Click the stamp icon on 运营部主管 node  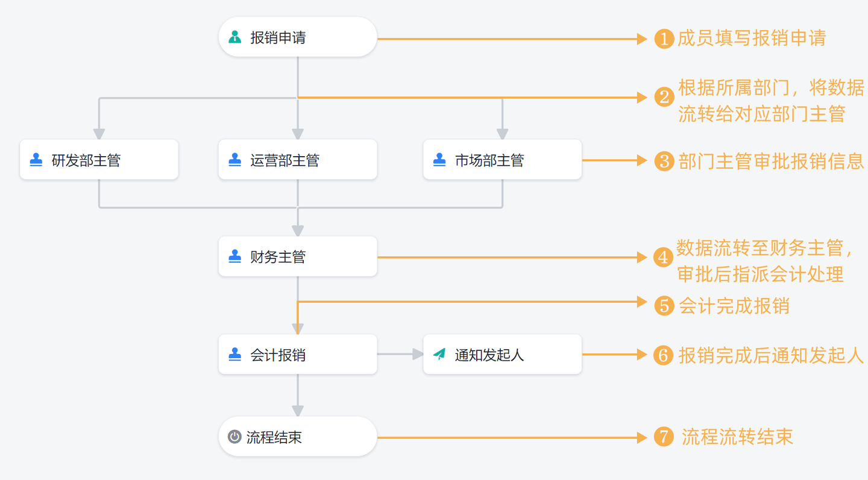coord(234,160)
